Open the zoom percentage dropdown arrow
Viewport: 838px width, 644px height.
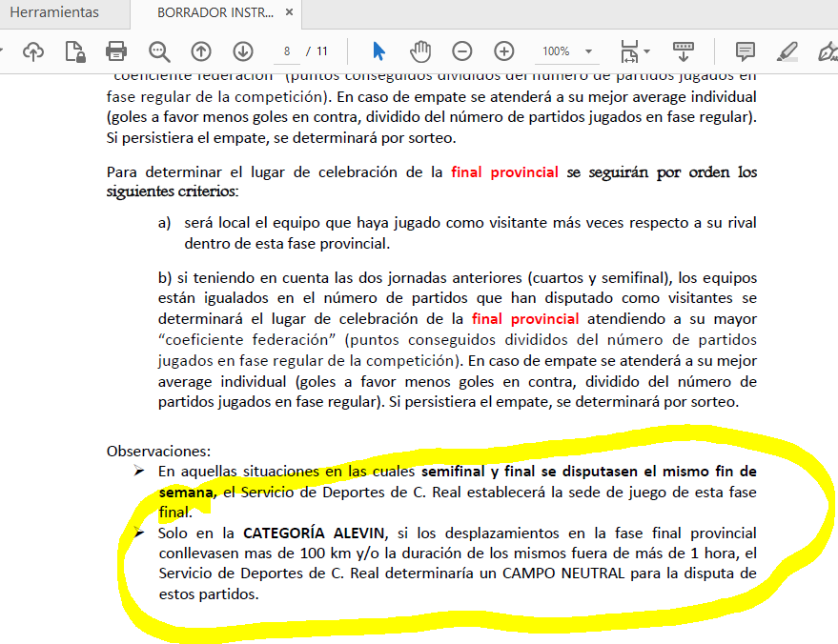tap(588, 51)
